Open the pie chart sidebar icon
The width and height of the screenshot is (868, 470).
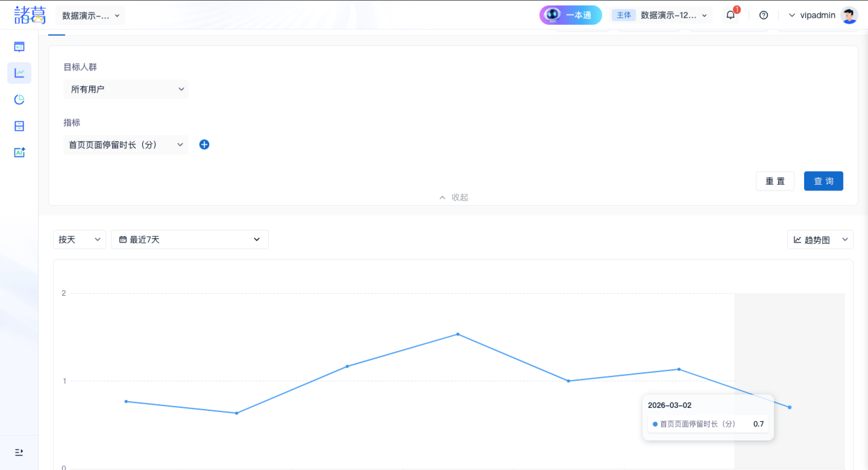point(19,100)
